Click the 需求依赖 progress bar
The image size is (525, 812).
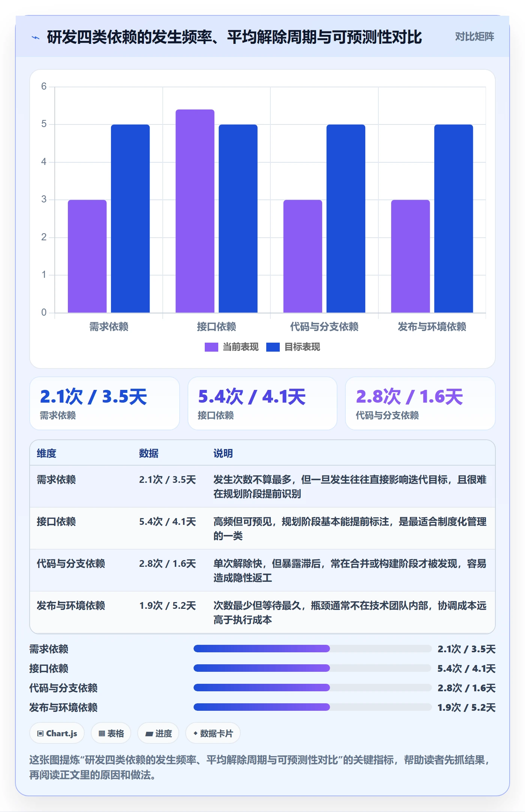tap(312, 649)
